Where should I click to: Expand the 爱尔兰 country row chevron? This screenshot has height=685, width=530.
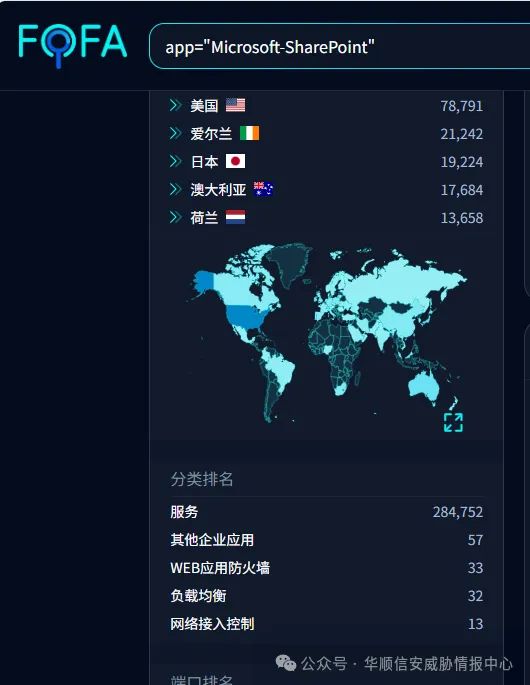pos(176,133)
